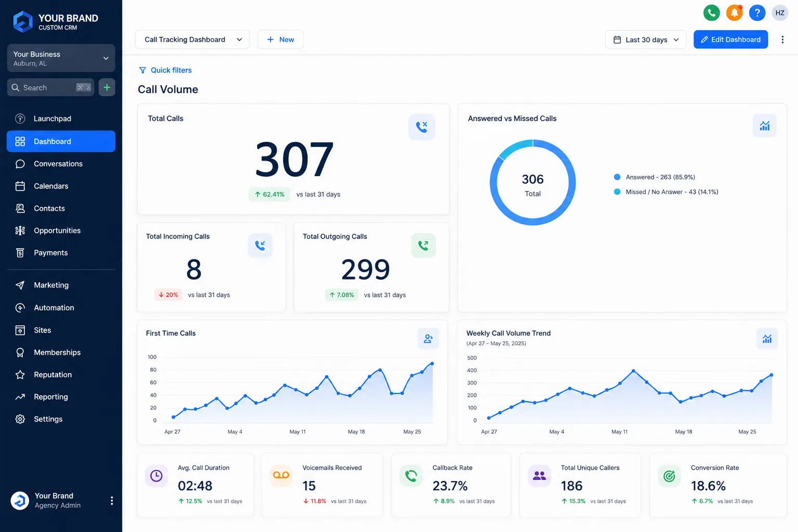
Task: Click the green phone dialer icon
Action: 711,12
